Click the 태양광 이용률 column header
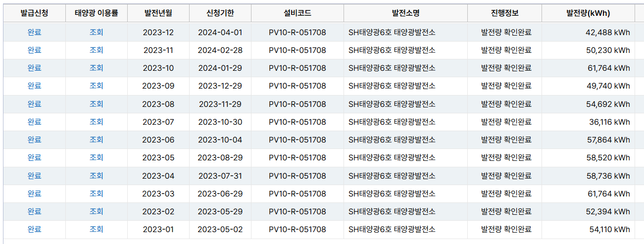This screenshot has width=644, height=244. [x=96, y=13]
